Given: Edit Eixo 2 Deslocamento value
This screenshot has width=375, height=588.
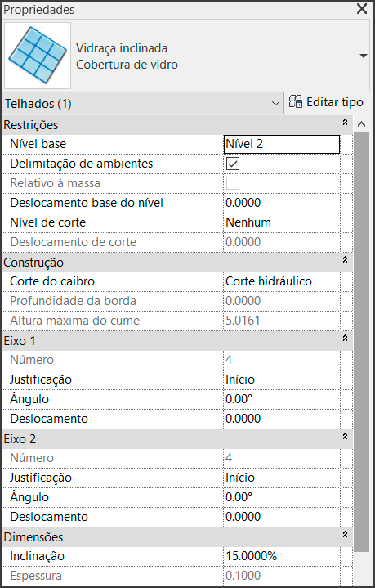Looking at the screenshot, I should coord(282,517).
